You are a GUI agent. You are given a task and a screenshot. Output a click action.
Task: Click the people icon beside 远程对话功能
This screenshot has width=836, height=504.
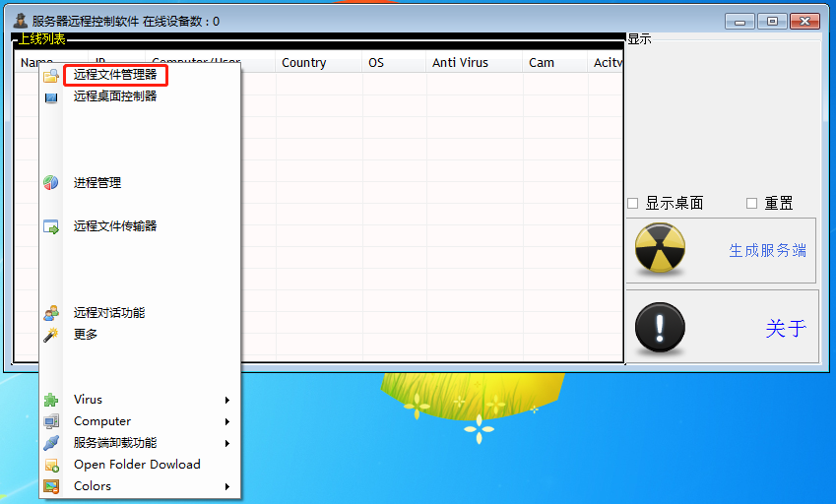click(x=51, y=313)
